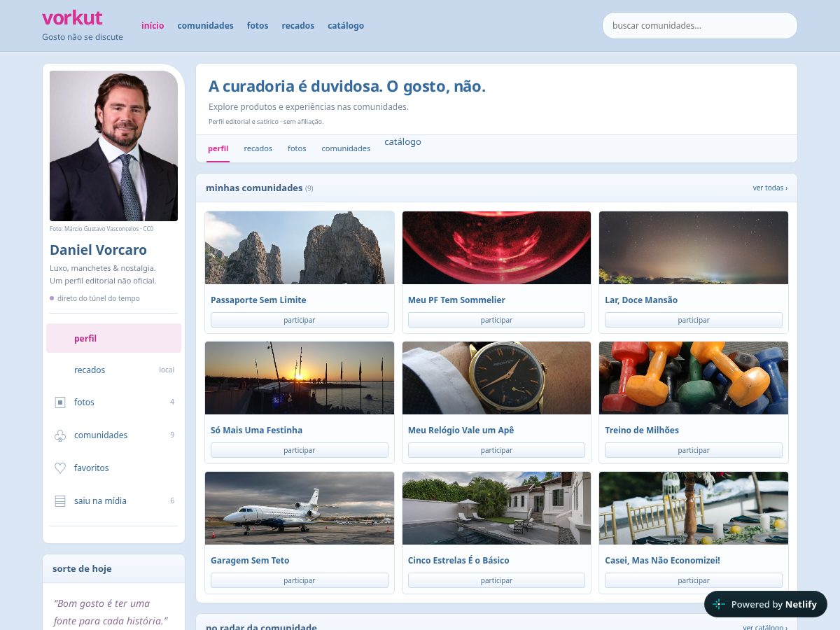Join Garagem Sem Teto via participar

click(300, 580)
